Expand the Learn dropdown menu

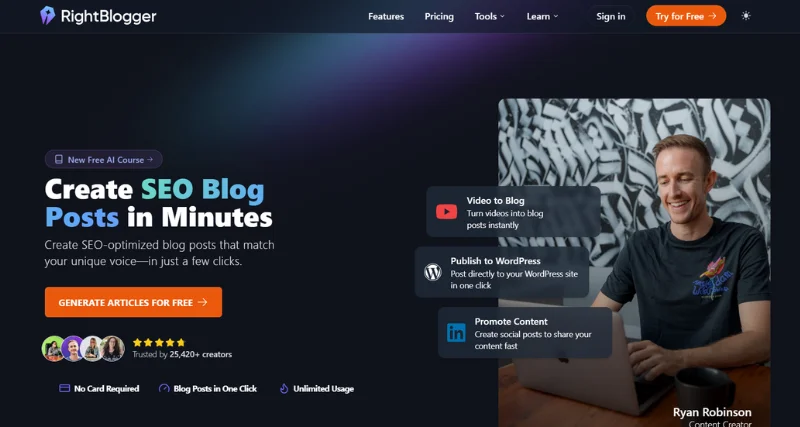point(542,16)
